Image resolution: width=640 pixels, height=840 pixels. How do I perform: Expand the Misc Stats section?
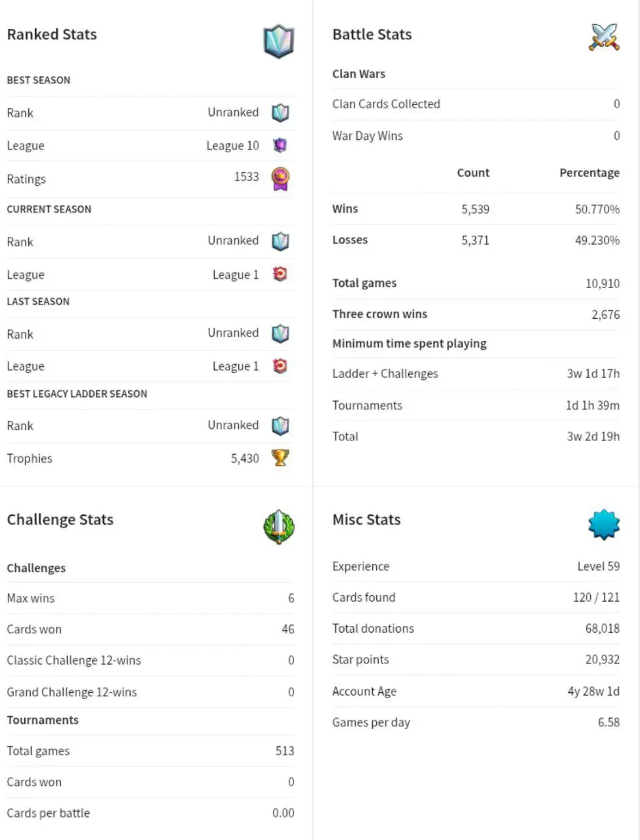click(x=366, y=519)
